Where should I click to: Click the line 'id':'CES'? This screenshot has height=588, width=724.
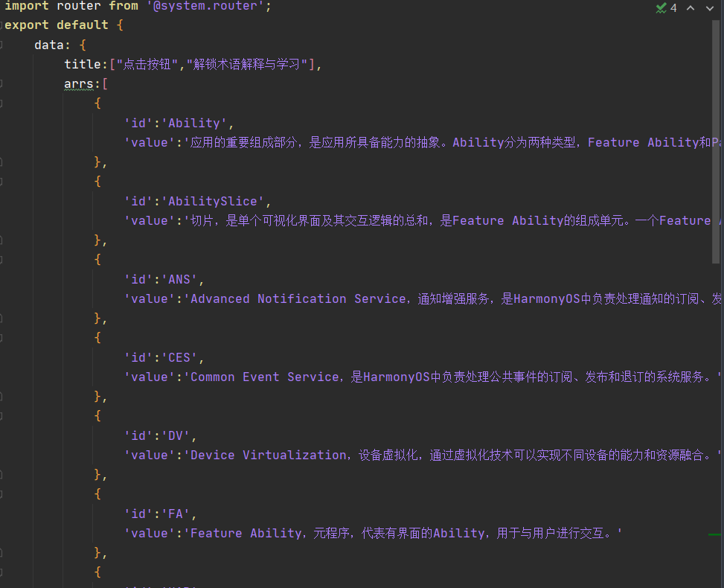[164, 357]
